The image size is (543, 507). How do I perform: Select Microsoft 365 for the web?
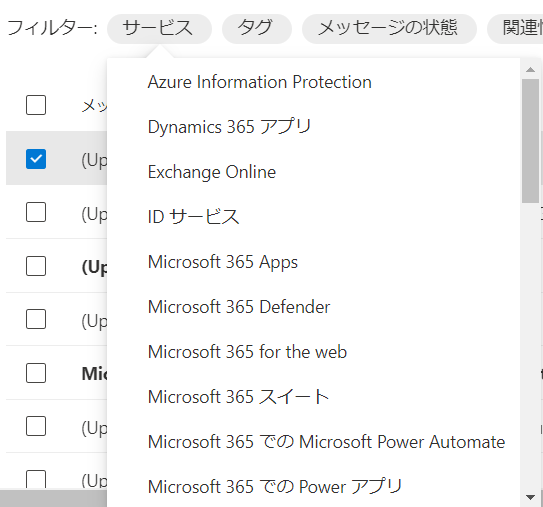pyautogui.click(x=247, y=352)
